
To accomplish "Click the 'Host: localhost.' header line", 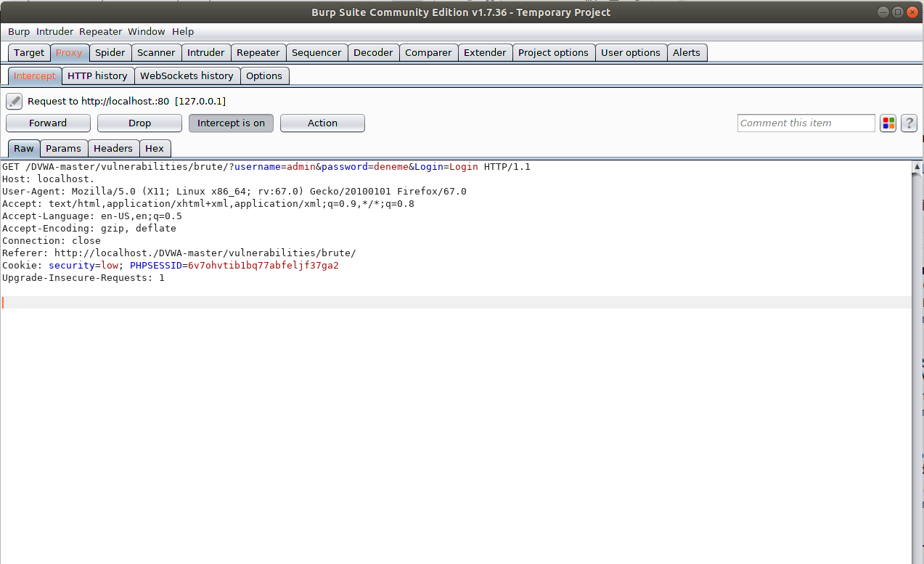I will pyautogui.click(x=49, y=179).
